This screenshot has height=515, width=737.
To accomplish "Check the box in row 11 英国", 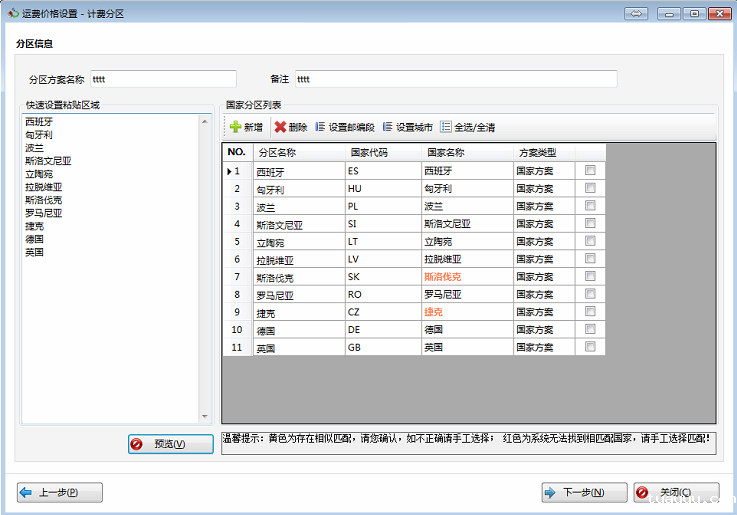I will coord(590,346).
